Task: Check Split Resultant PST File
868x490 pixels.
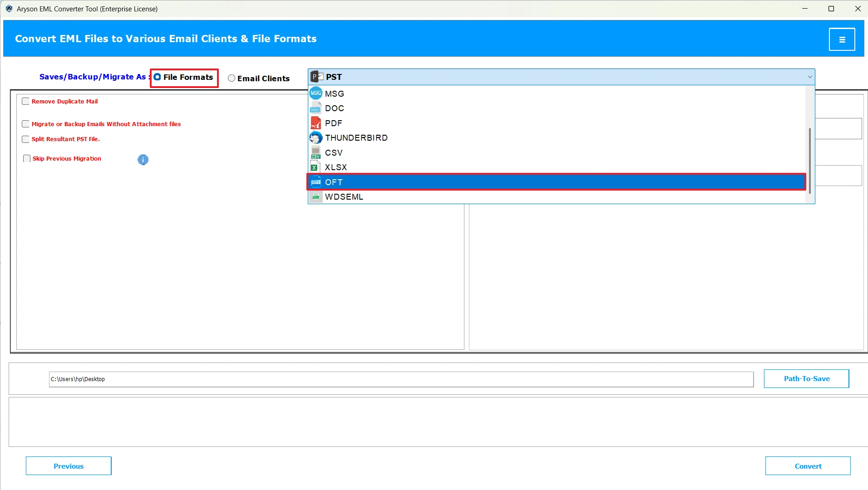Action: [26, 139]
